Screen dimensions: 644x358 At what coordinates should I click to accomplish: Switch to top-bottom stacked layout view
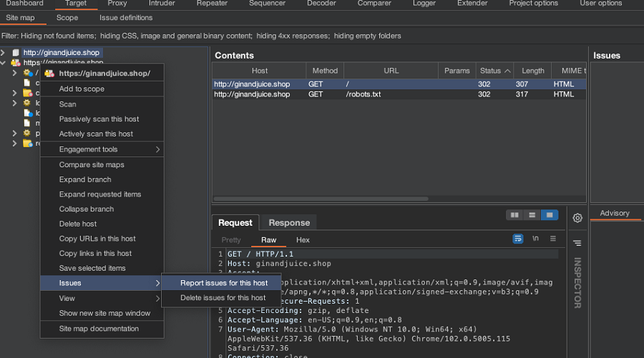[x=532, y=215]
